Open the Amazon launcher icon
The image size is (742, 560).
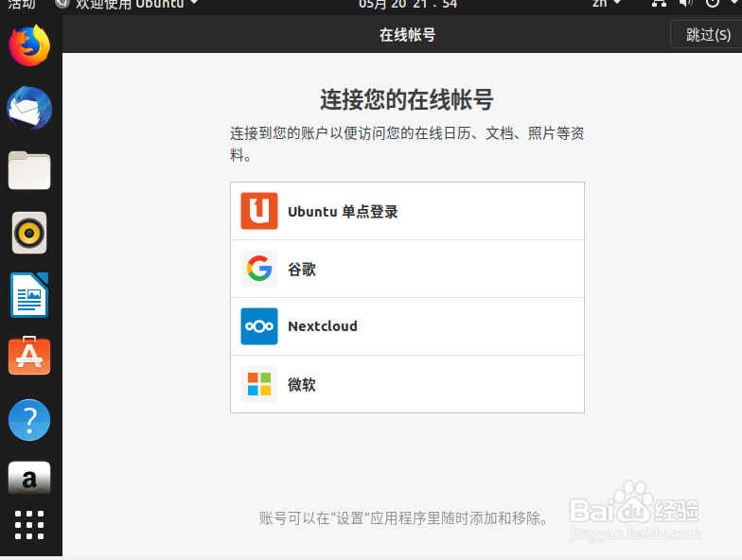pyautogui.click(x=29, y=478)
